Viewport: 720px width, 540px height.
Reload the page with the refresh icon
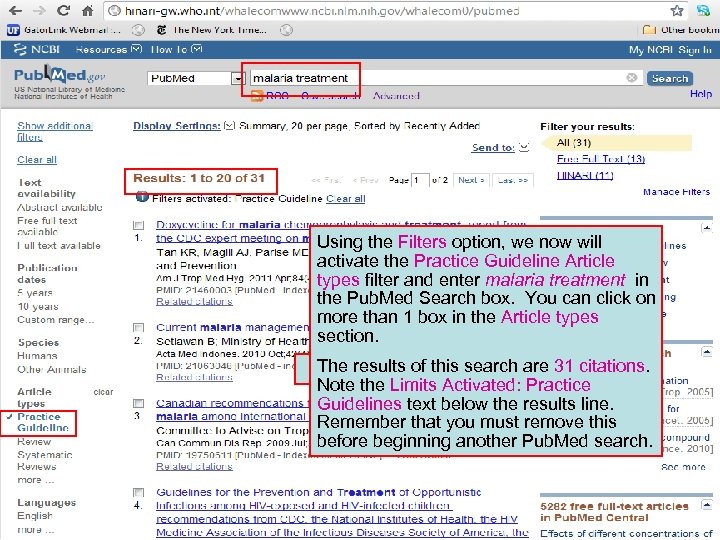click(x=63, y=10)
